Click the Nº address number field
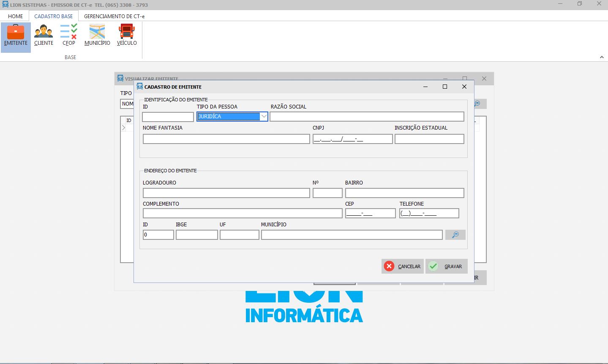608x364 pixels. pyautogui.click(x=327, y=193)
